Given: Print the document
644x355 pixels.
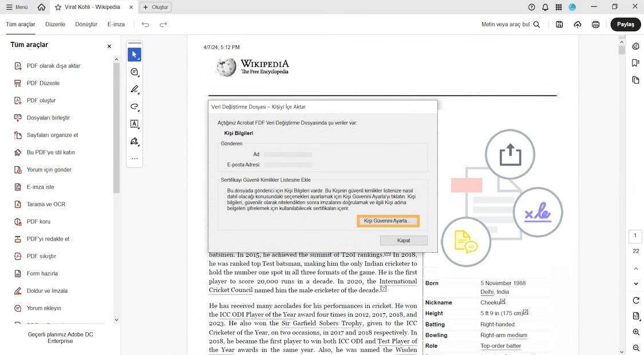Looking at the screenshot, I should click(x=595, y=24).
